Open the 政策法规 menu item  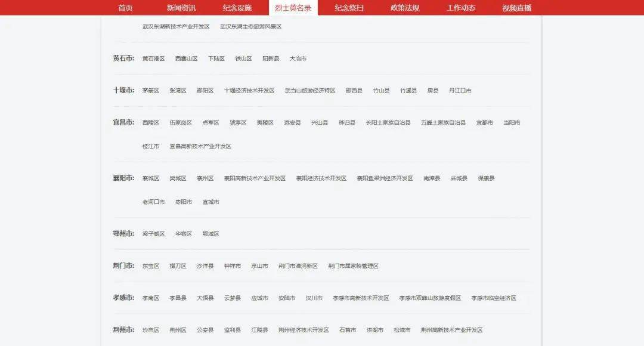click(405, 8)
